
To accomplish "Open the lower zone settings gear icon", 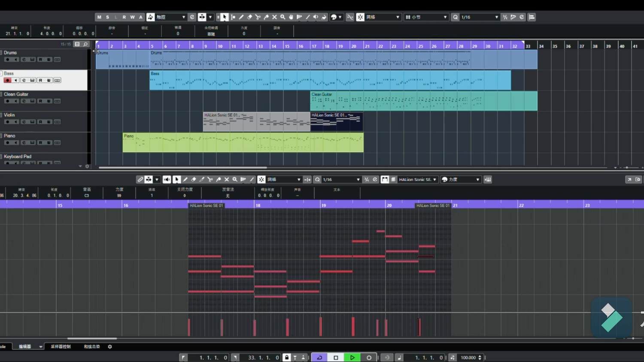I will click(110, 347).
